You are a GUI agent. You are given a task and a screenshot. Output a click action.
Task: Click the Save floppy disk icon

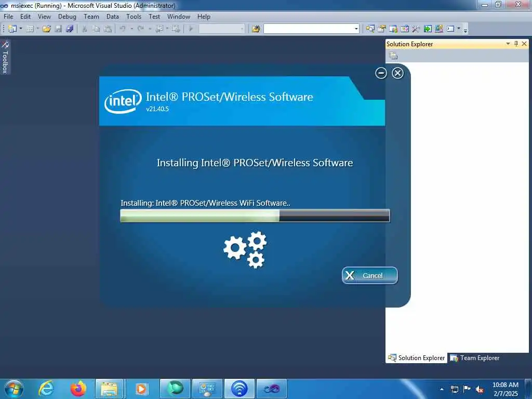coord(58,29)
